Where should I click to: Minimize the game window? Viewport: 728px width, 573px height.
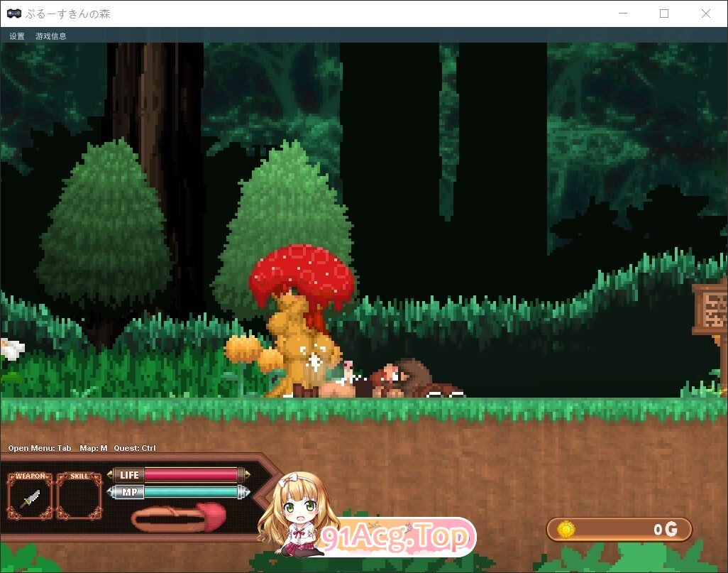tap(623, 13)
